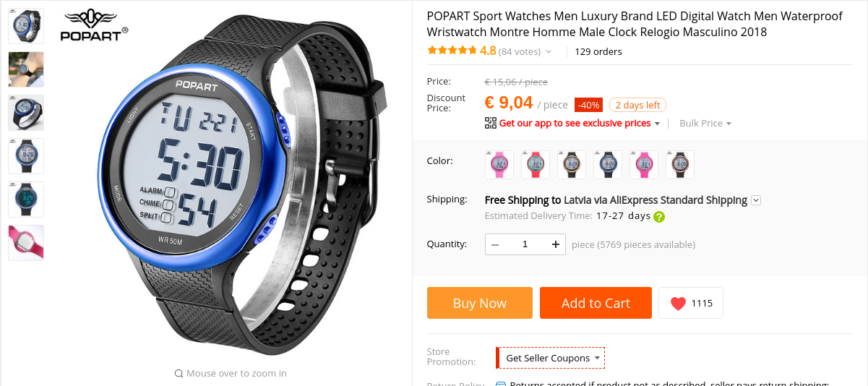Viewport: 868px width, 386px height.
Task: Click the green delivery time help icon
Action: click(659, 216)
